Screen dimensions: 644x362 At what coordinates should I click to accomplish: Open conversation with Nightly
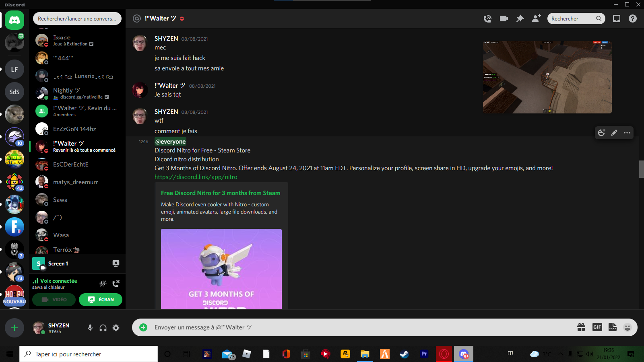coord(77,94)
